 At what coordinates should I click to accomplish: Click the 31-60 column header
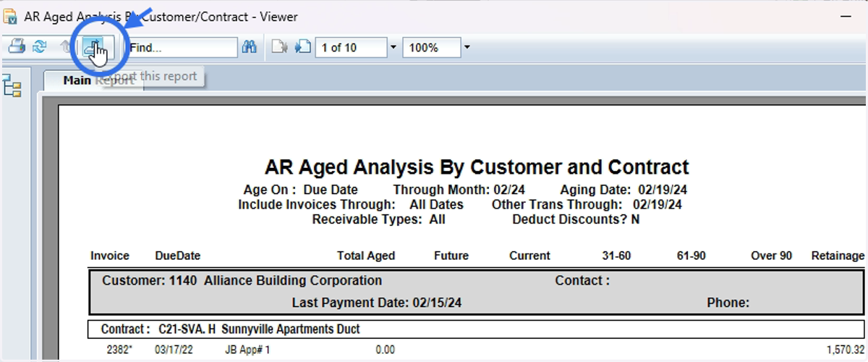coord(617,256)
